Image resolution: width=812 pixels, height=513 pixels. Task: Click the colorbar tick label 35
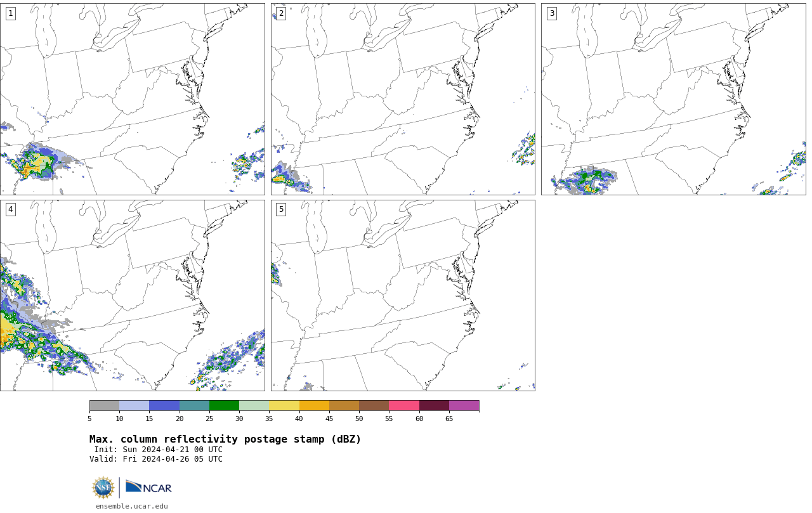(x=269, y=419)
